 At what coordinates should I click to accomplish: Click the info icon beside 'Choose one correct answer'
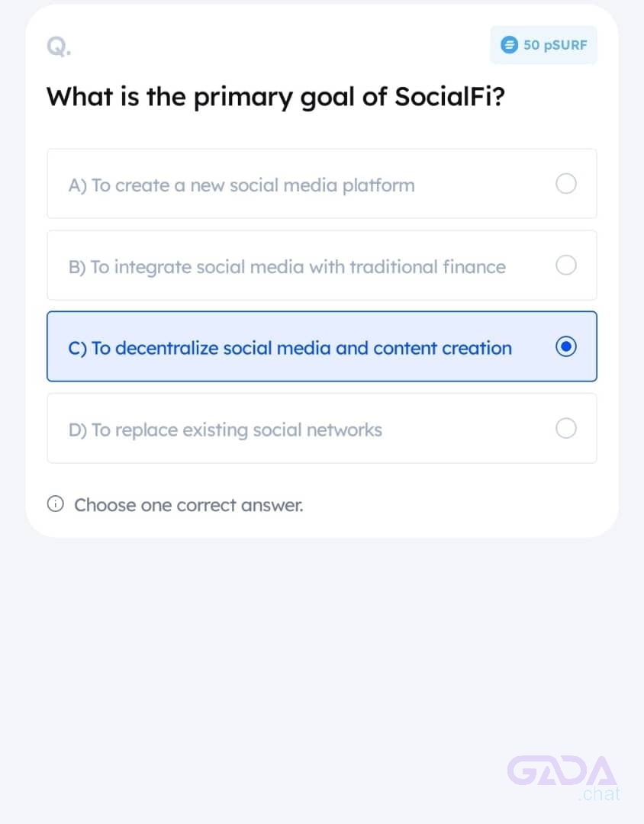click(55, 504)
